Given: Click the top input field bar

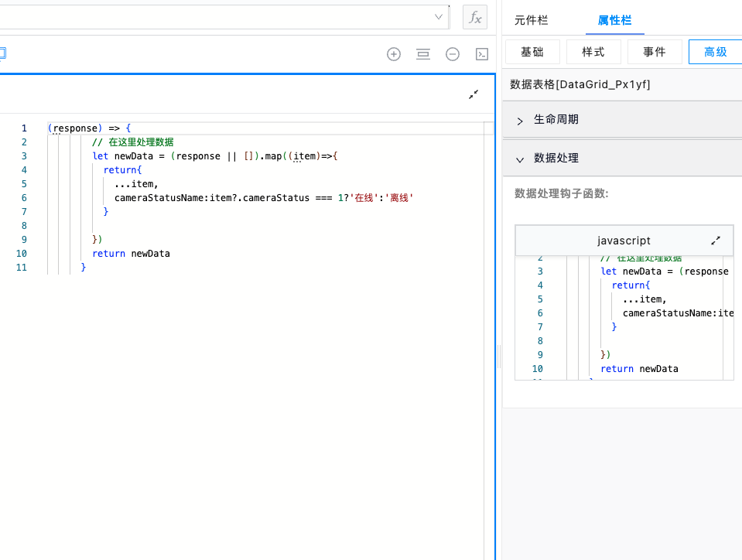Looking at the screenshot, I should click(224, 17).
